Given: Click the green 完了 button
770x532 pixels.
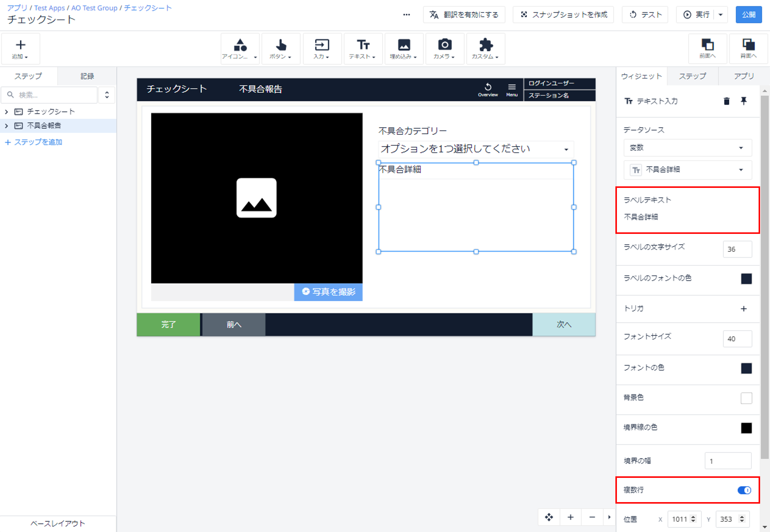Looking at the screenshot, I should pyautogui.click(x=168, y=324).
